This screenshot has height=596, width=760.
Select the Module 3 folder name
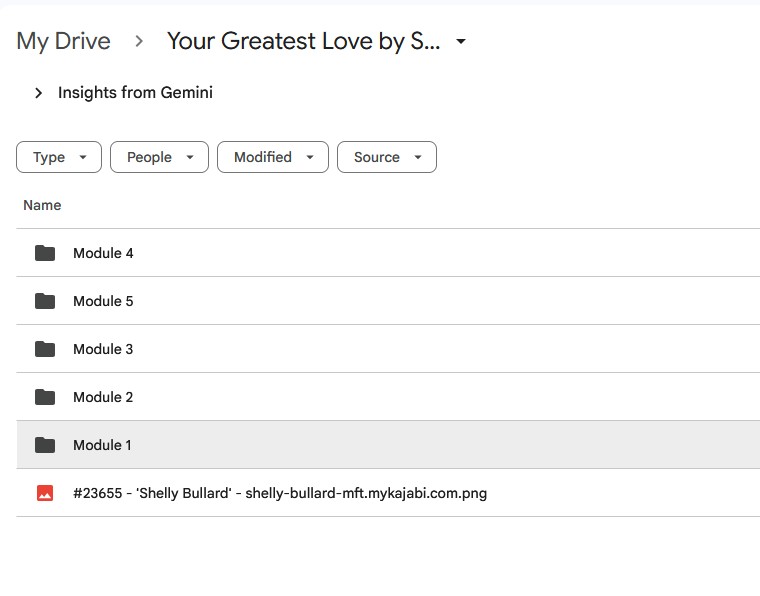tap(103, 349)
